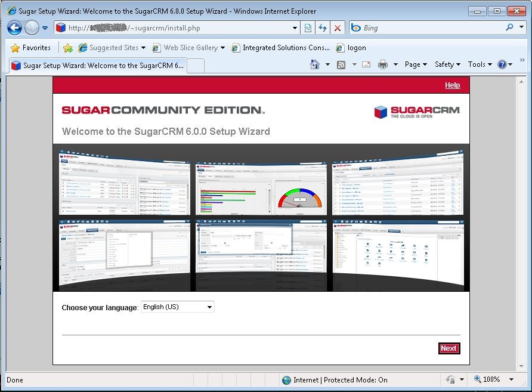532x392 pixels.
Task: Open the recent pages dropdown arrow
Action: pos(45,28)
